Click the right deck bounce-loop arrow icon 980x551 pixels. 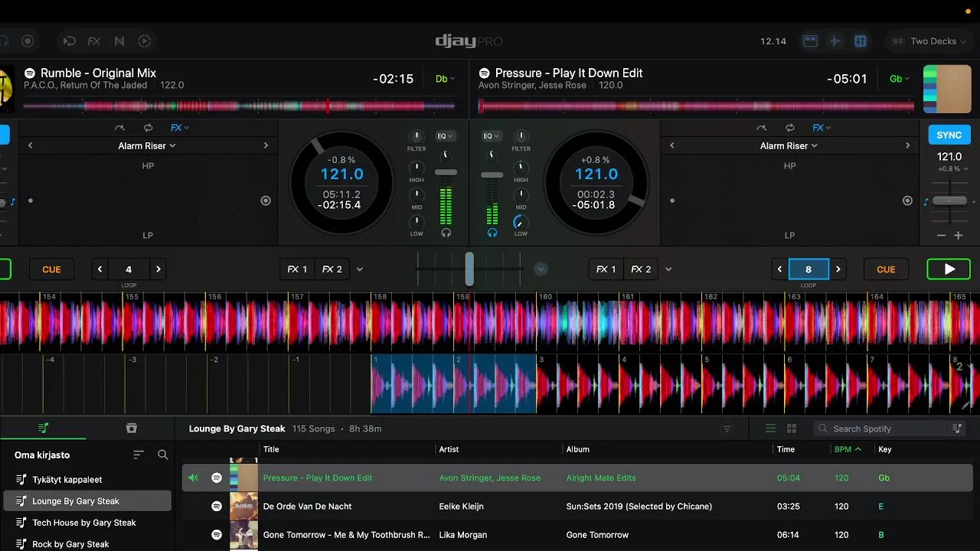[x=761, y=128]
